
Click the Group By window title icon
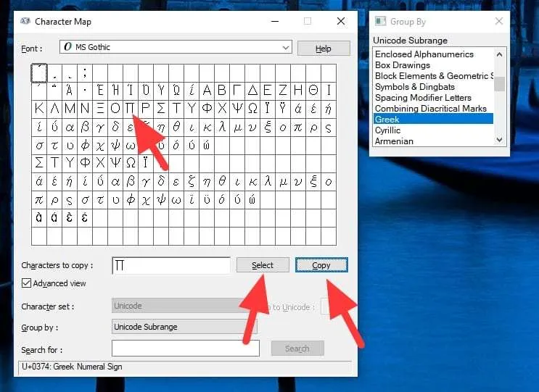381,21
